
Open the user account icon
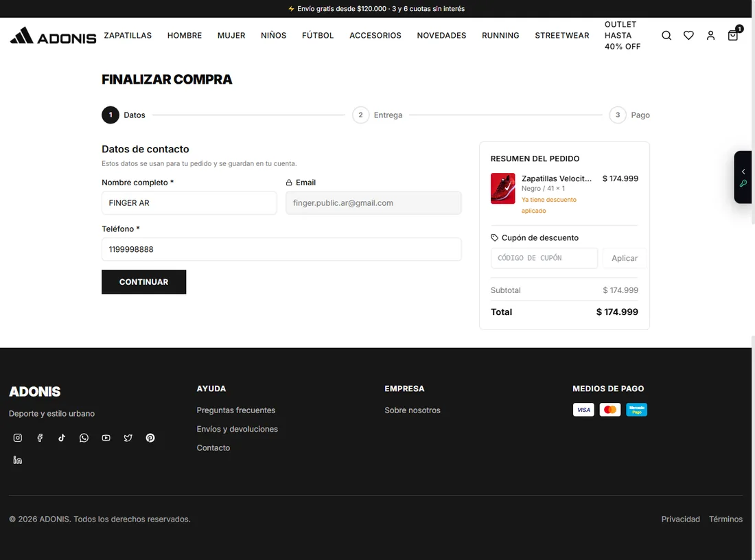point(710,35)
